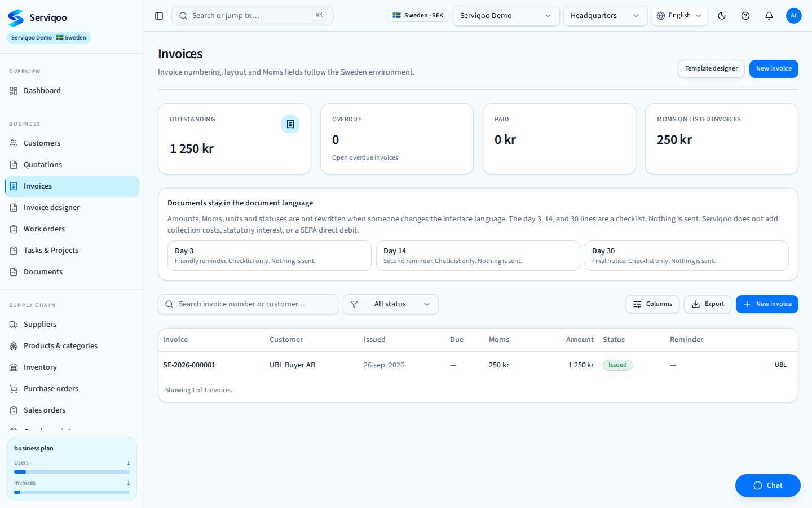This screenshot has width=812, height=508.
Task: Click the Serviqoo logo icon
Action: (16, 17)
